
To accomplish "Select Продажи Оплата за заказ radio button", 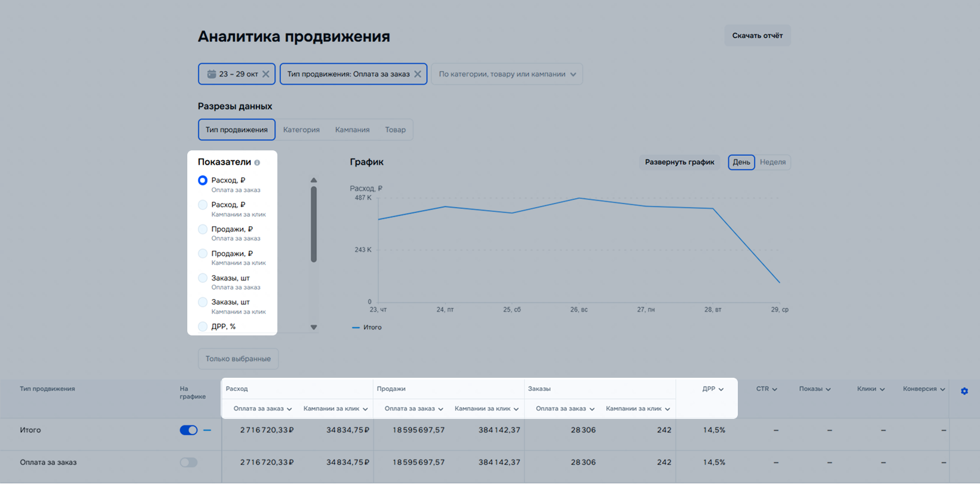I will pyautogui.click(x=203, y=229).
